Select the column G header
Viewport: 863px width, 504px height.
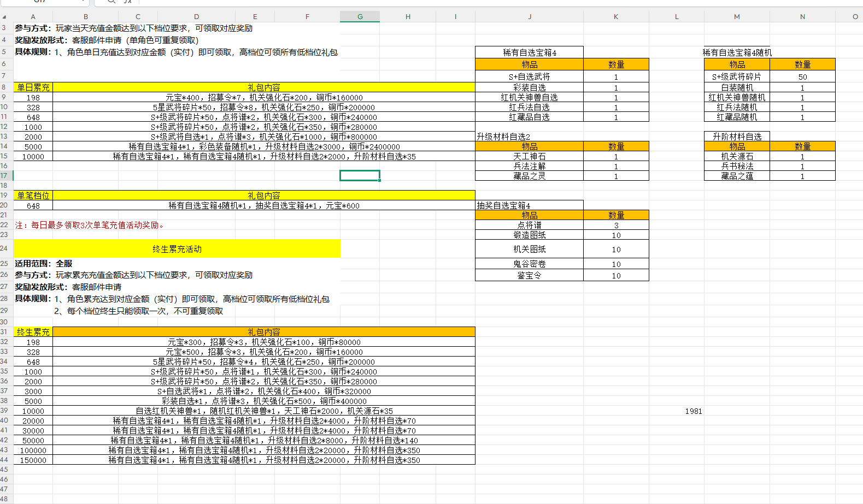pos(360,17)
